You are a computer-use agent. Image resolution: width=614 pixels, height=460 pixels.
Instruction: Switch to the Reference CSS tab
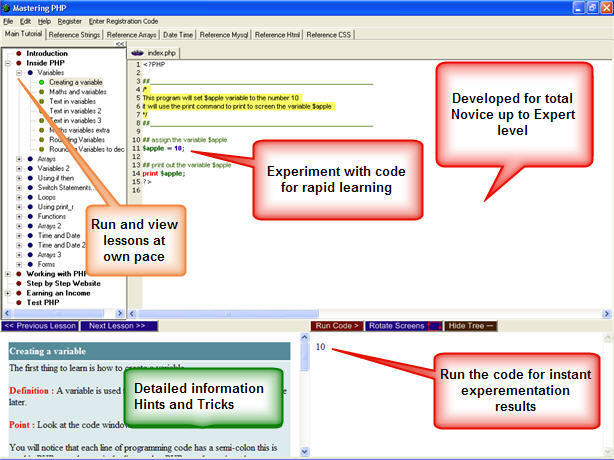(329, 35)
